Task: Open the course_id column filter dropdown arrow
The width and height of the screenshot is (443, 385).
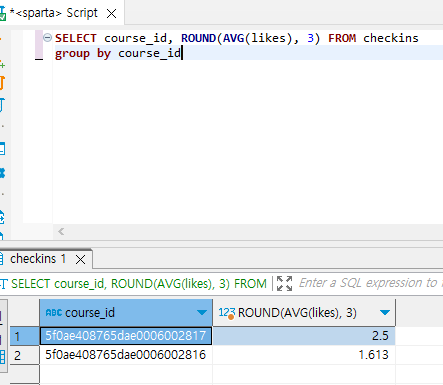Action: 202,313
